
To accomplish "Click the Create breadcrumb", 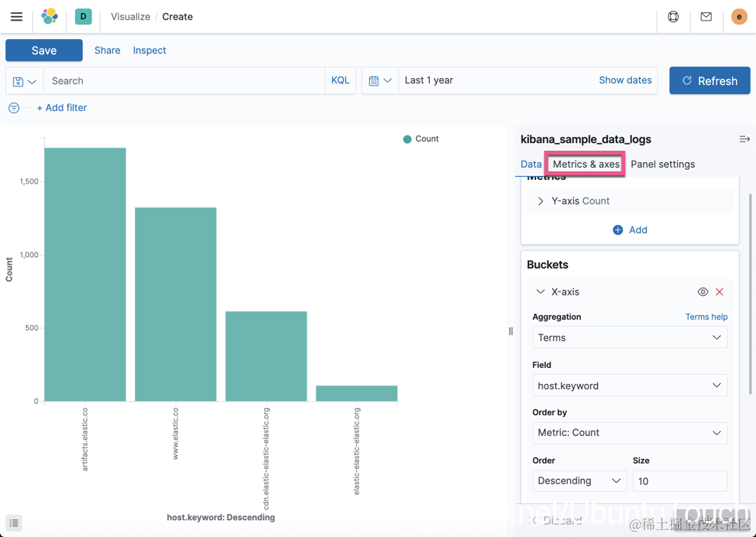I will (177, 16).
